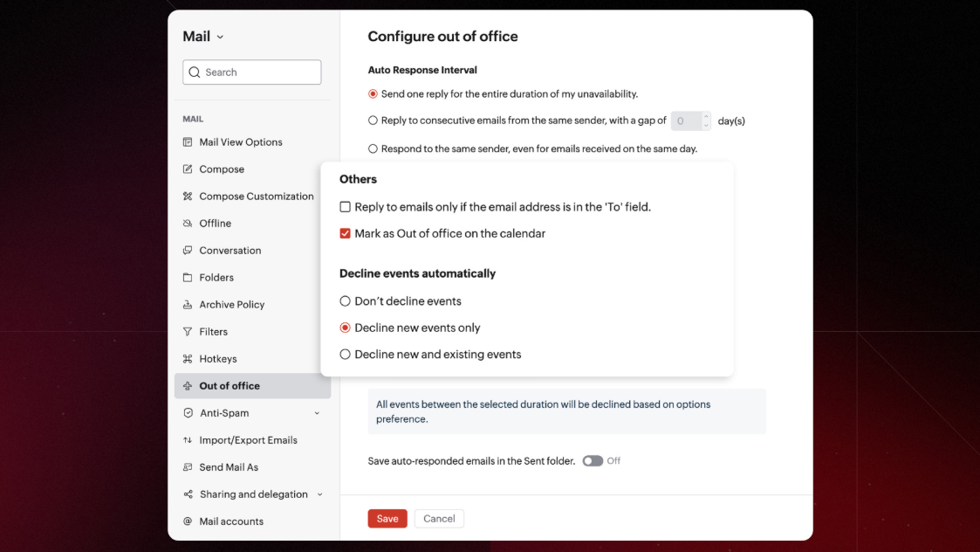This screenshot has height=552, width=980.
Task: Click the Mail View Options icon
Action: (188, 142)
